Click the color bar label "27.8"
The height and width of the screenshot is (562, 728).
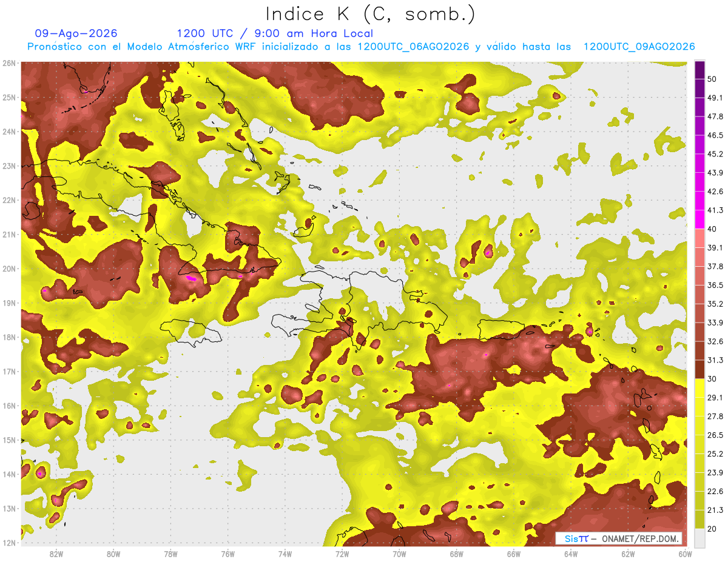click(715, 416)
